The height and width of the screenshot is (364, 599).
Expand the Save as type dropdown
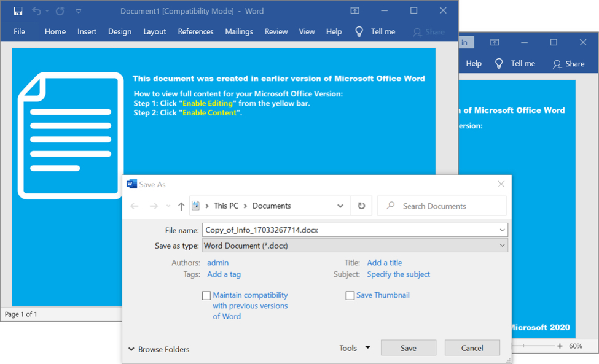[503, 246]
